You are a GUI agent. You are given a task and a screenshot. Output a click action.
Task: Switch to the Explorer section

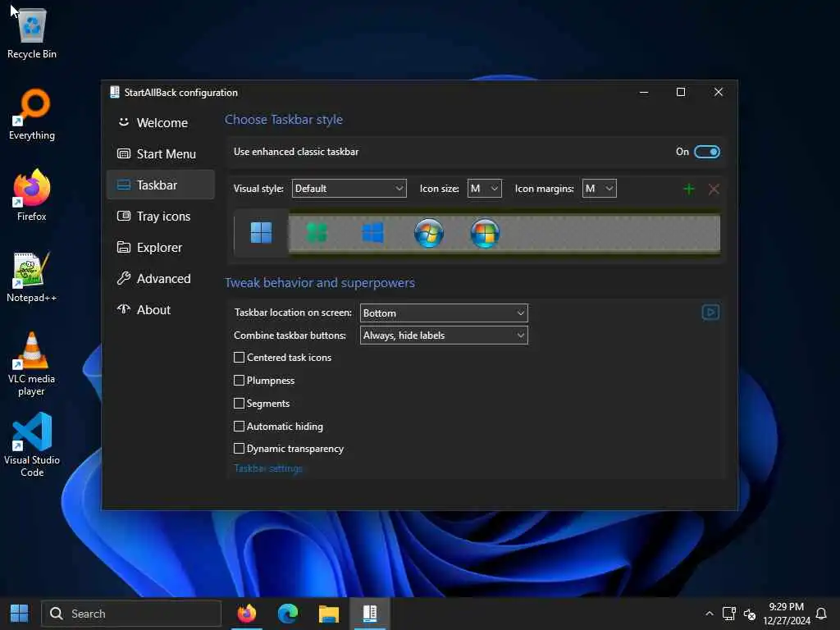point(161,248)
